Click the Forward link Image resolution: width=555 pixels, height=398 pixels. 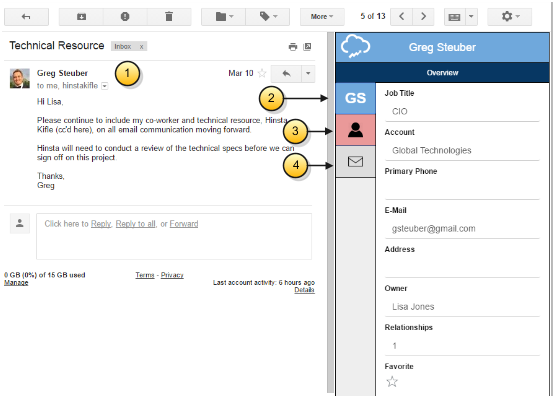point(184,224)
